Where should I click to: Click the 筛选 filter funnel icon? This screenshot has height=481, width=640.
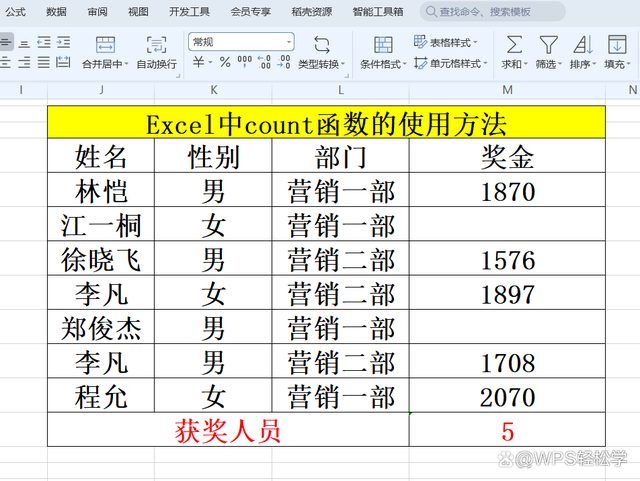coord(548,45)
